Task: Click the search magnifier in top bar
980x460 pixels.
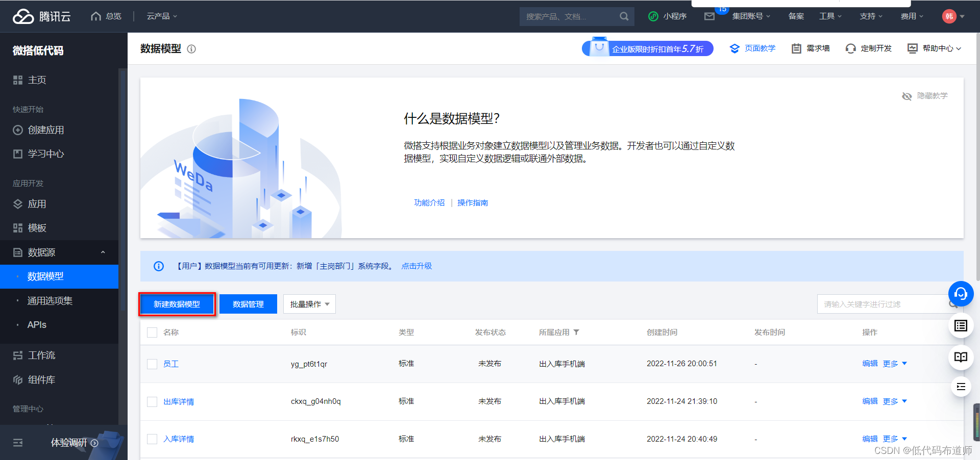Action: tap(624, 16)
